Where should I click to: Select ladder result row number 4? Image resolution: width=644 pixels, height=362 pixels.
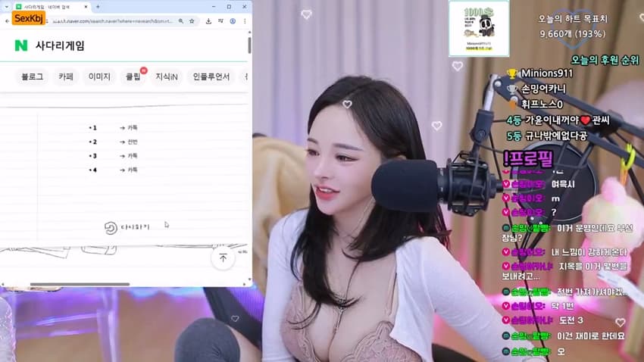[x=114, y=170]
